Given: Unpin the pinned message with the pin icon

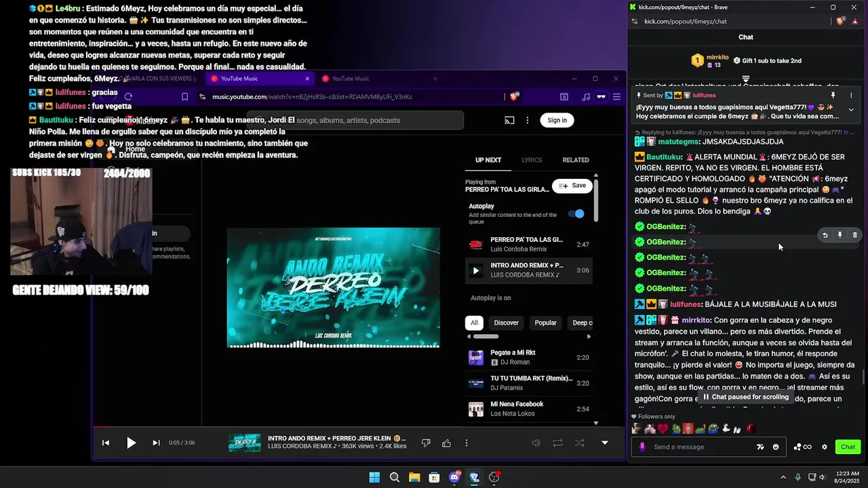Looking at the screenshot, I should [x=833, y=96].
